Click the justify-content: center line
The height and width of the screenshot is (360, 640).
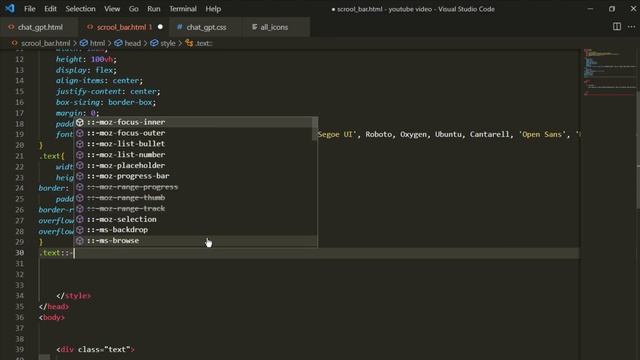[x=108, y=91]
